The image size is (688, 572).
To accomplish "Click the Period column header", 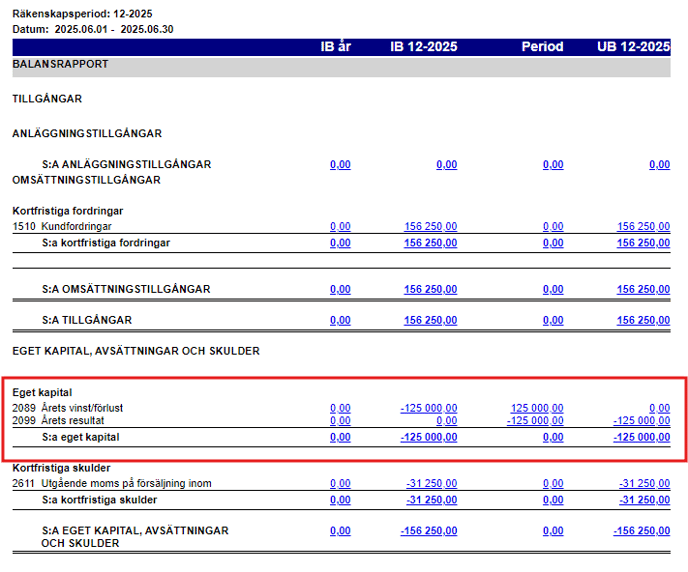I will [542, 47].
